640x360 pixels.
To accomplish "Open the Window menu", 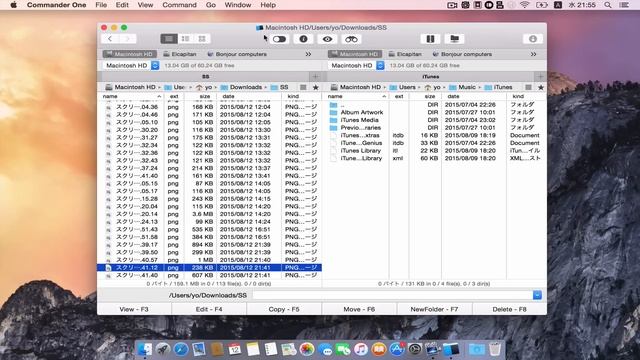I will coord(238,5).
